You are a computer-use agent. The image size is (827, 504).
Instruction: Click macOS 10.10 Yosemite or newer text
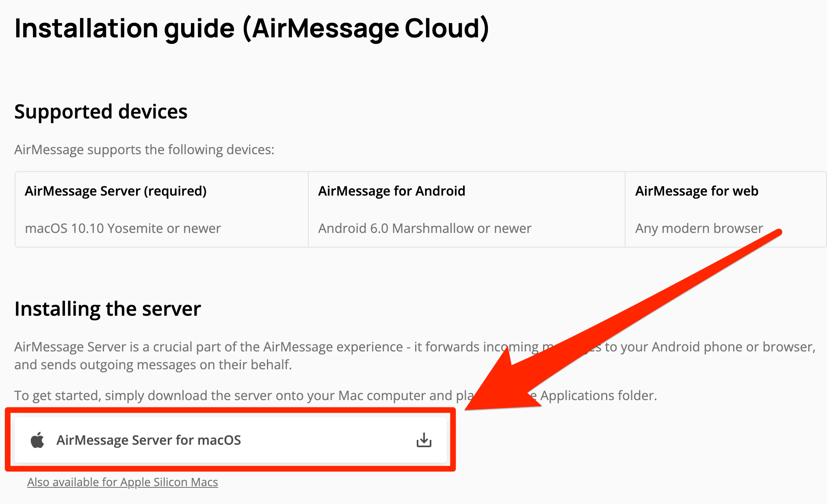(x=123, y=228)
